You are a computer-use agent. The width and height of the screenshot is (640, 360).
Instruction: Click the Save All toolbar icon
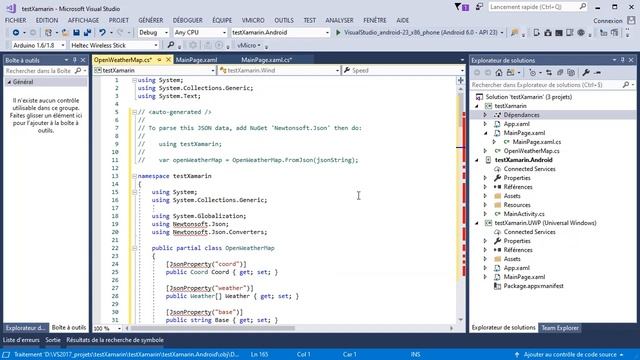click(87, 32)
